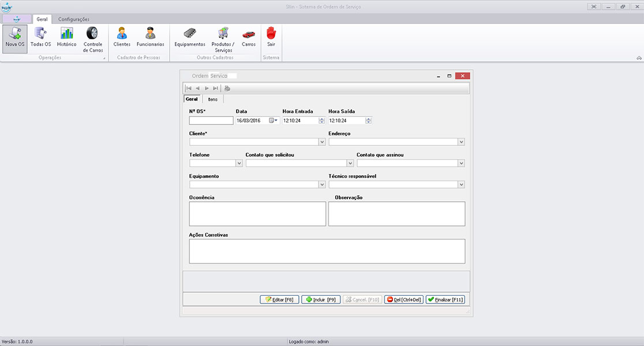
Task: Click the Versão: 1.0.0.0 status text
Action: coord(17,341)
